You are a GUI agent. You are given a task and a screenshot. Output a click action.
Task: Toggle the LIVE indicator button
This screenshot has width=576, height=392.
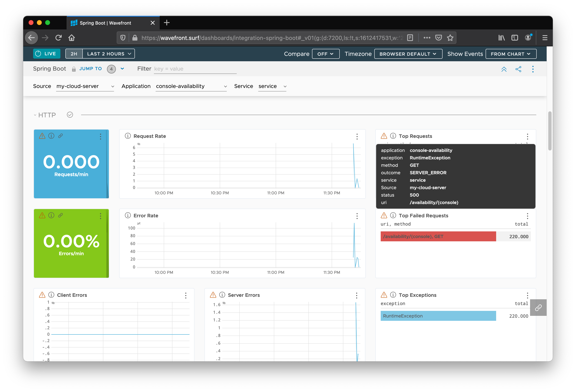(x=47, y=54)
